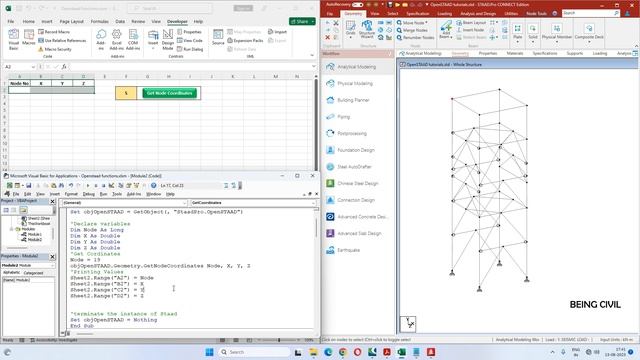Click the Insert Function fx icon
This screenshot has width=640, height=360.
pyautogui.click(x=64, y=67)
